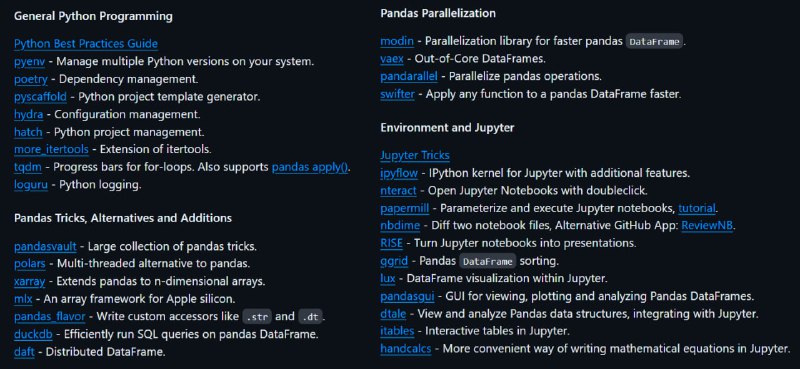Click the swifter link
The width and height of the screenshot is (800, 369).
397,94
